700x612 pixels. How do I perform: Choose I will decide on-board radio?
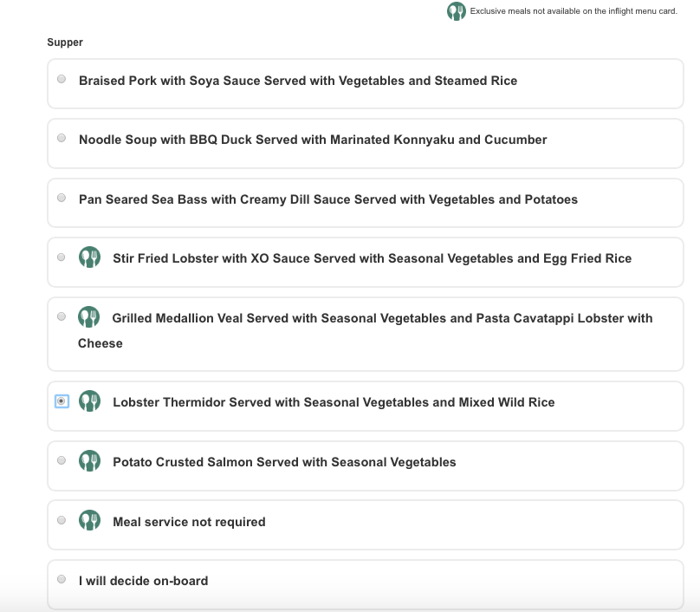[x=62, y=579]
